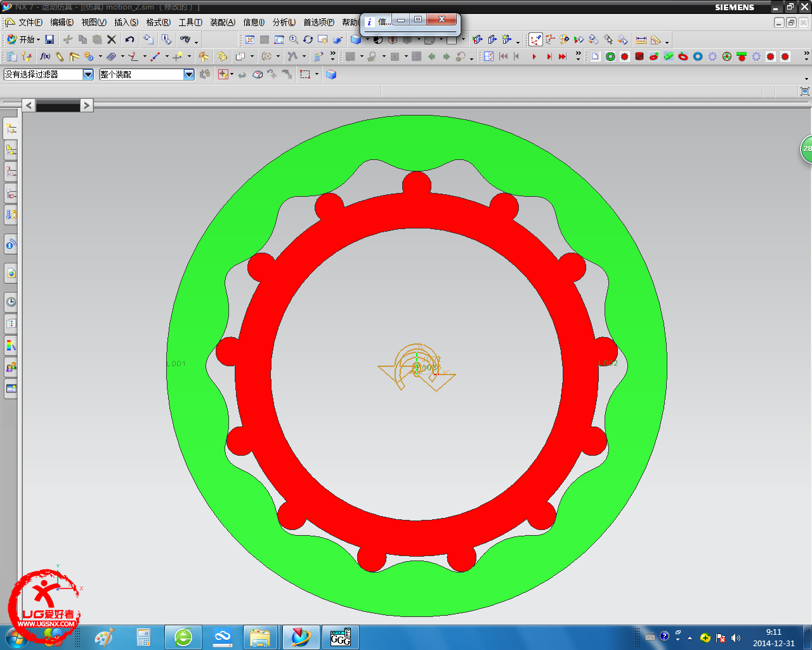Click the step forward playback button
The image size is (812, 650).
coord(549,56)
